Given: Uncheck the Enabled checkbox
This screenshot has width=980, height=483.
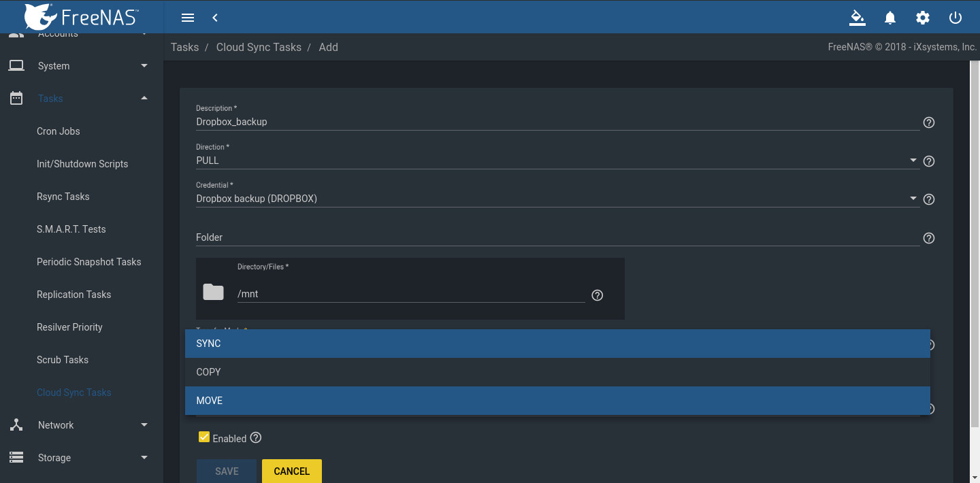Looking at the screenshot, I should coord(203,437).
